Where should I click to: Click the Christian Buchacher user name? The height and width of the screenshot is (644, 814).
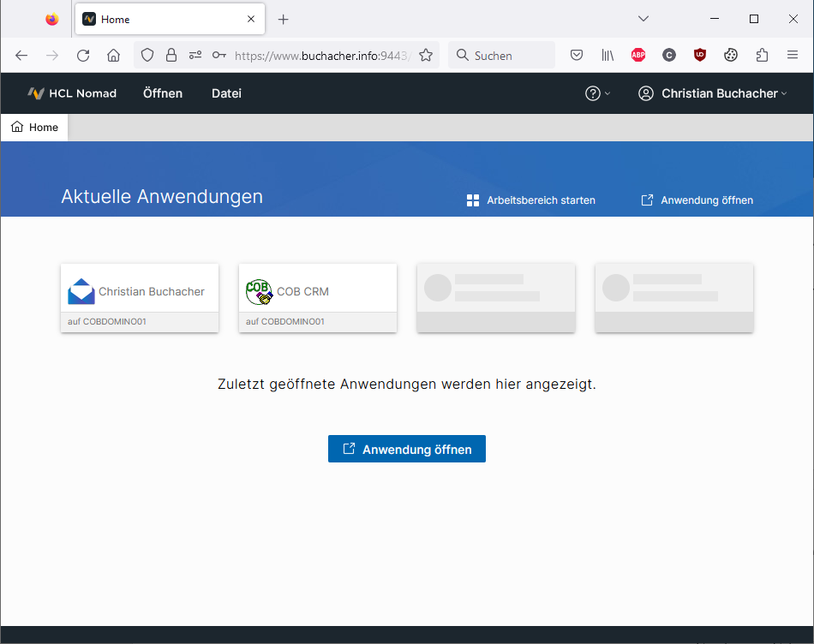pyautogui.click(x=720, y=93)
